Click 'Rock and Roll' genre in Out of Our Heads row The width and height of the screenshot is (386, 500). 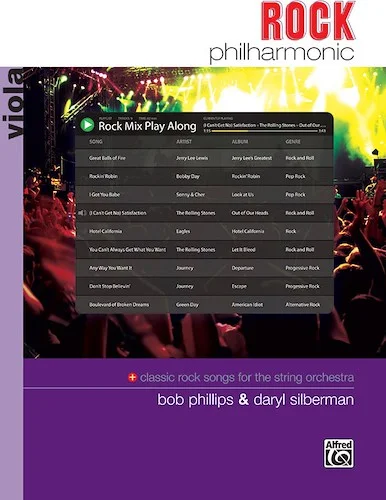tap(299, 213)
